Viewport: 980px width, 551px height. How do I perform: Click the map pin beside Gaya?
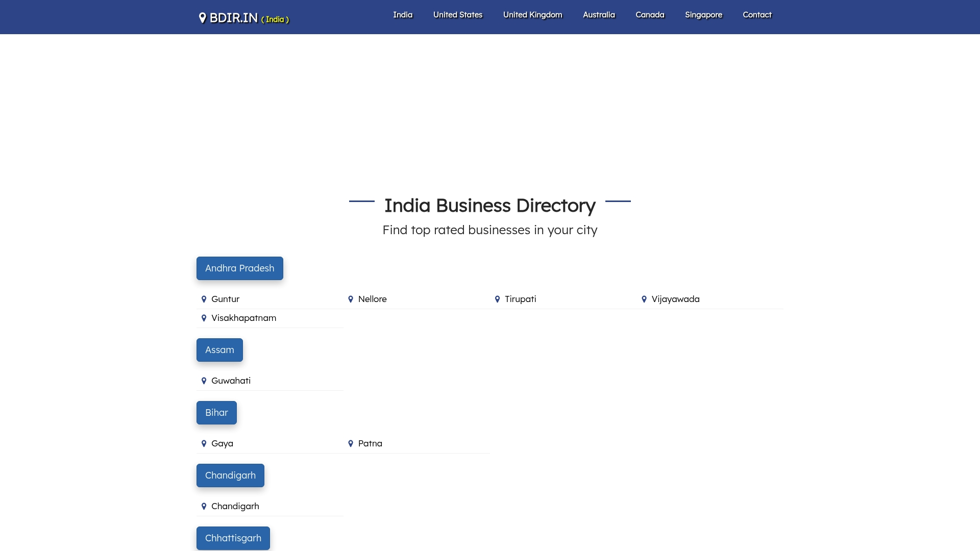[x=204, y=444]
